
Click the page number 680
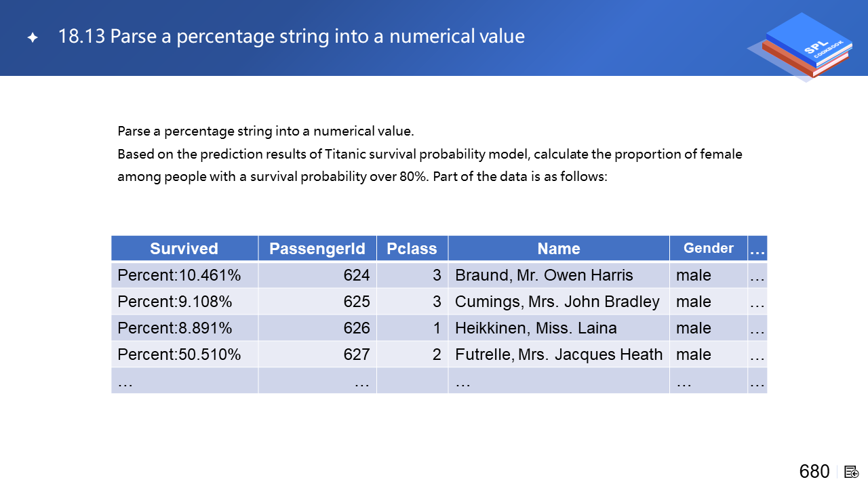(x=814, y=472)
